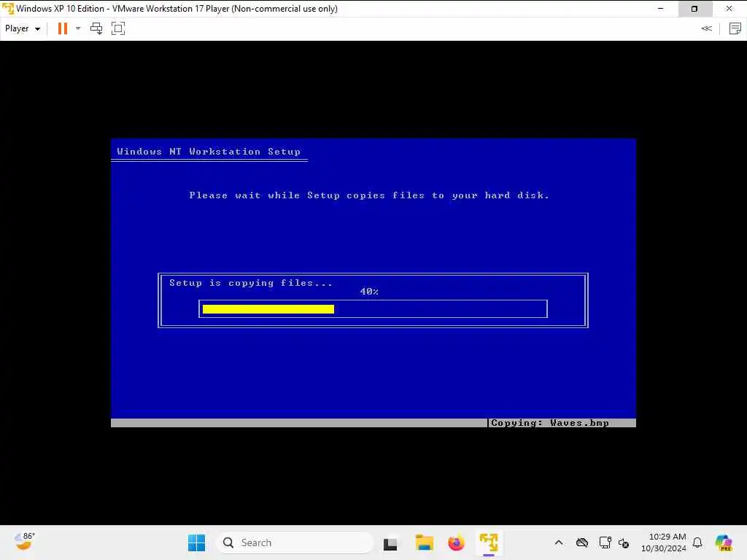Click the setup progress bar
Screen dimensions: 747x560
[x=373, y=309]
